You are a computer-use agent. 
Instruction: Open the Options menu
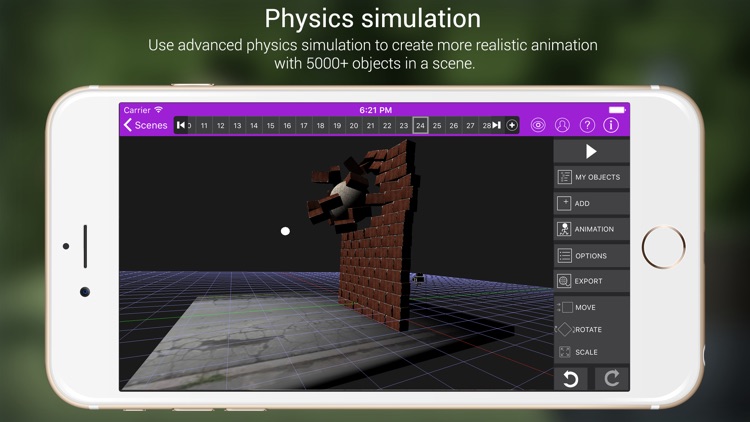point(591,255)
